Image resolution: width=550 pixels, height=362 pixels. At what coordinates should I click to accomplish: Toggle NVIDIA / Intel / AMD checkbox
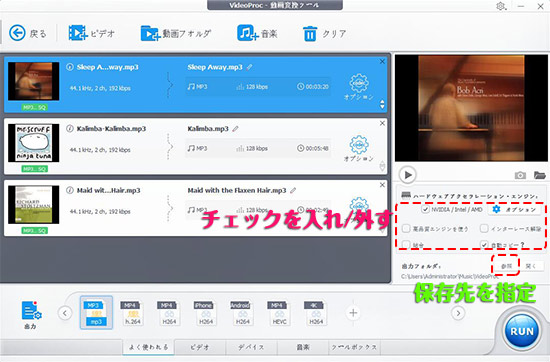pyautogui.click(x=425, y=209)
